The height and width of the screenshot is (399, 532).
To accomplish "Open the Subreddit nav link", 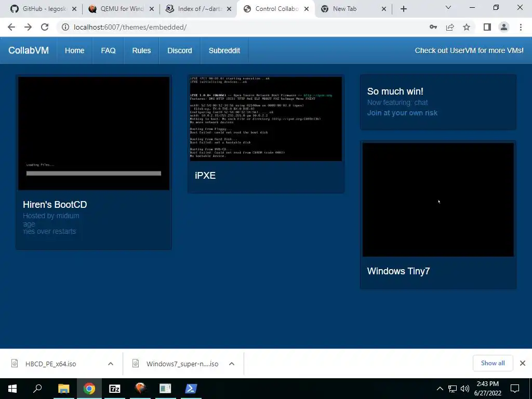I will [x=224, y=50].
